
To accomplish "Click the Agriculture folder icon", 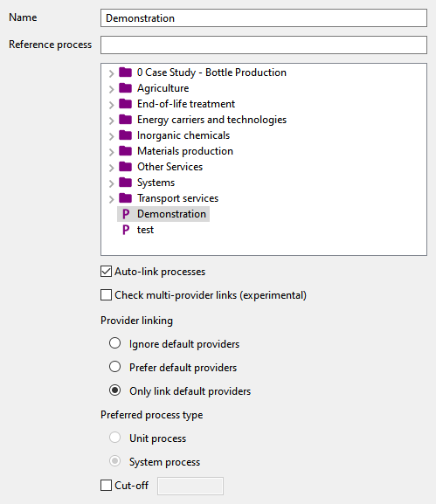I will click(x=126, y=87).
